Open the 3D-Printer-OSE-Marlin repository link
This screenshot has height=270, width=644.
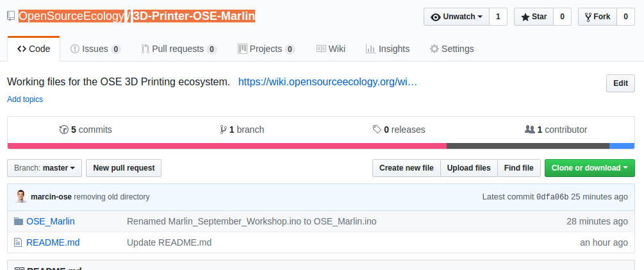[194, 17]
